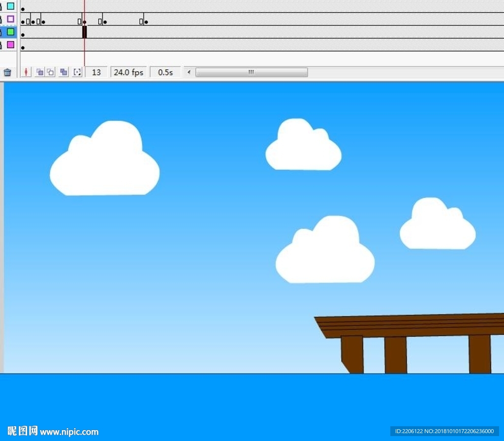This screenshot has width=504, height=441.
Task: Open the Modify Onion Markers menu
Action: [x=77, y=72]
